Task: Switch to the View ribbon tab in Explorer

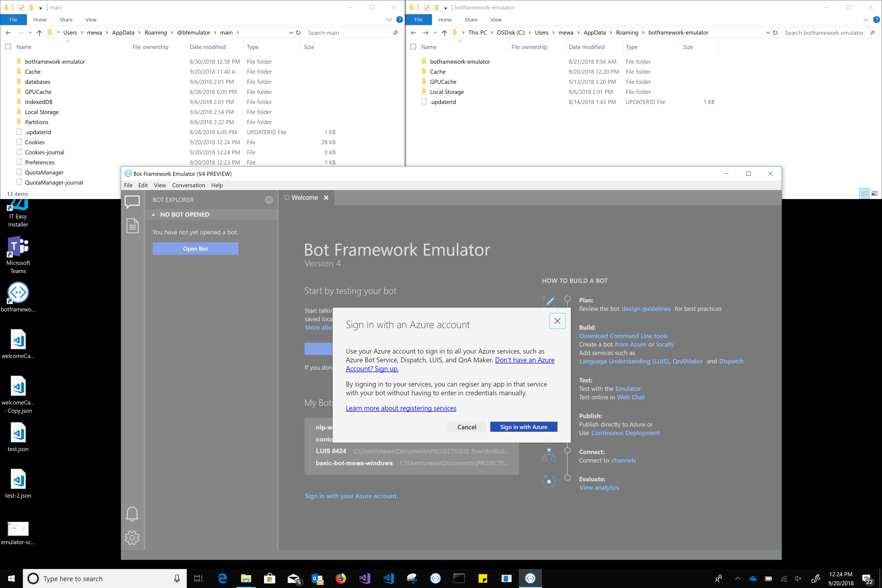Action: click(x=91, y=20)
